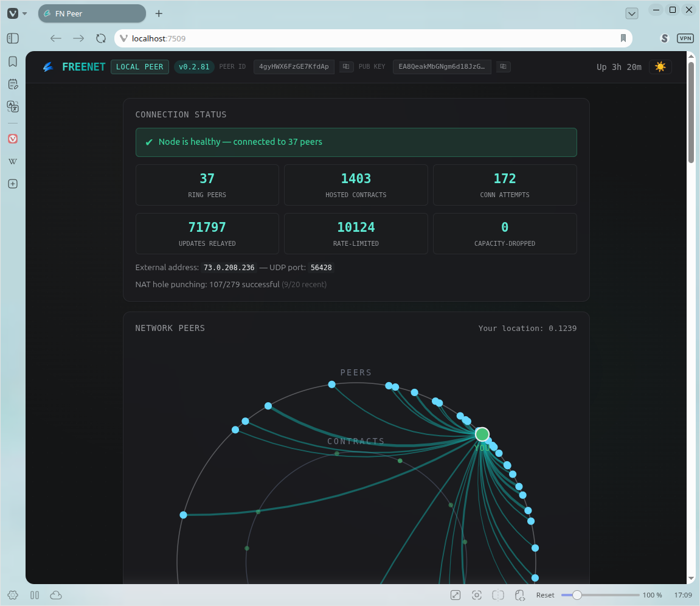
Task: Click the FREENET title link
Action: [83, 67]
